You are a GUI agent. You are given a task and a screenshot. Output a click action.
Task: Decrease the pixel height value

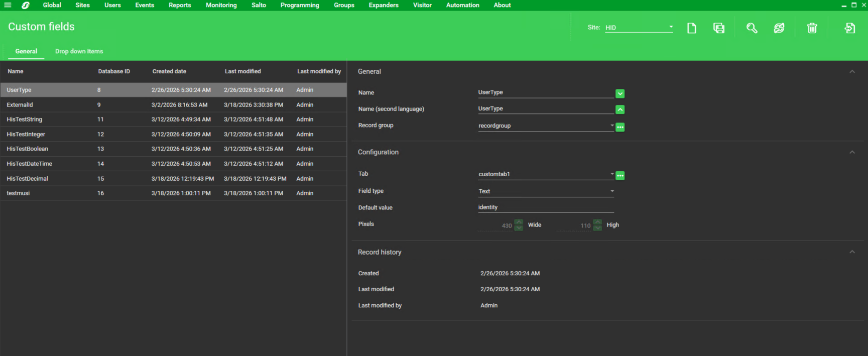coord(597,228)
